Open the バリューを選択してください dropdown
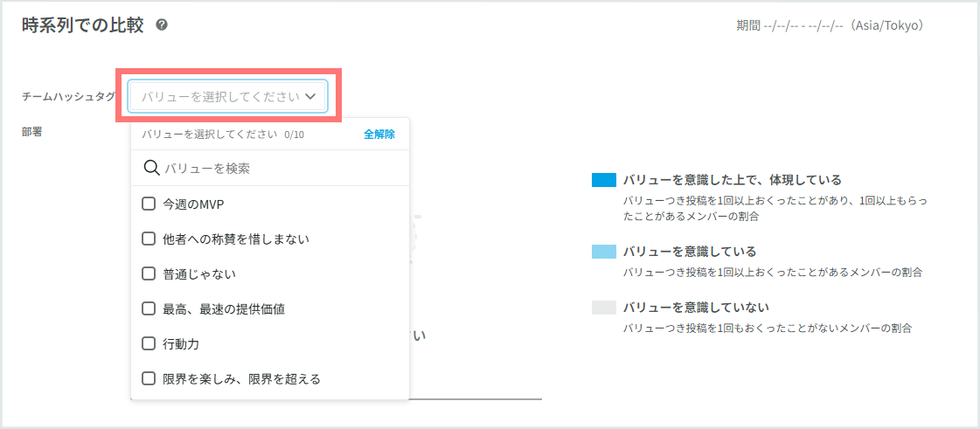 pos(227,96)
